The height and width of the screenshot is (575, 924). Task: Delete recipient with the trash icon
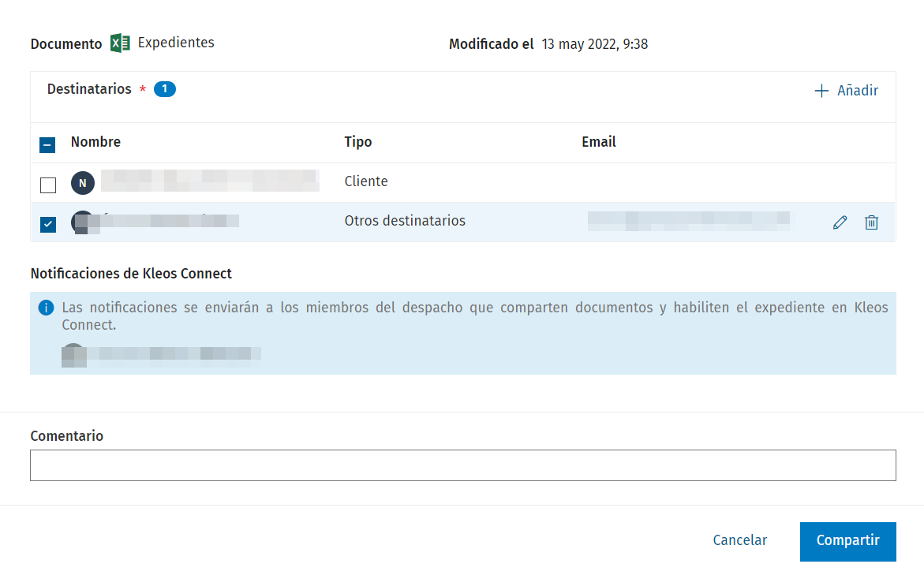coord(871,222)
